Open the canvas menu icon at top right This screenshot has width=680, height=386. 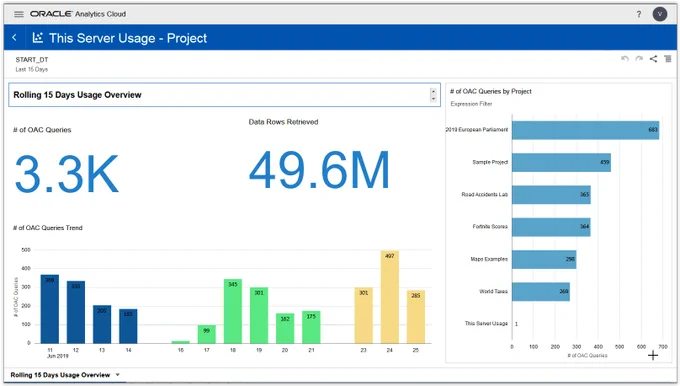(667, 59)
